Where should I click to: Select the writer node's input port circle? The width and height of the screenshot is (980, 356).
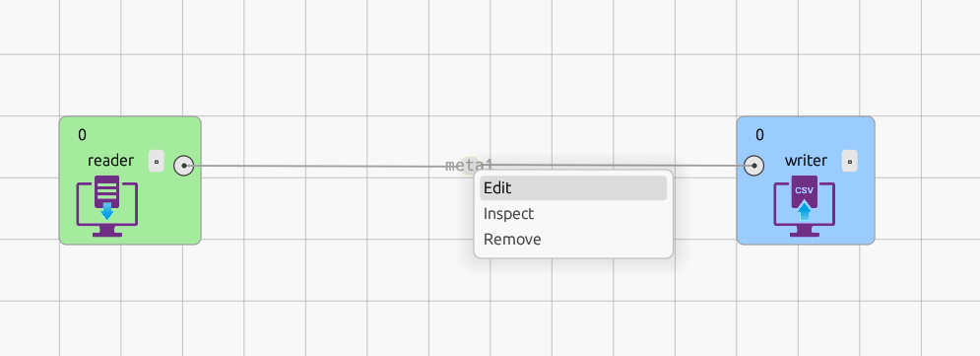click(x=754, y=166)
